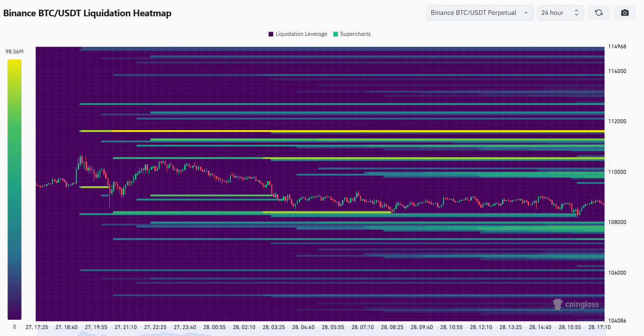This screenshot has width=644, height=336.
Task: Click the "27, 21:10" time axis label
Action: (x=126, y=327)
